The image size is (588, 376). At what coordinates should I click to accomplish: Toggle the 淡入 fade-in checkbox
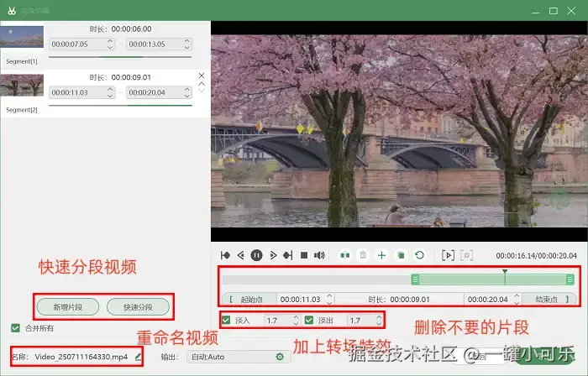point(226,321)
